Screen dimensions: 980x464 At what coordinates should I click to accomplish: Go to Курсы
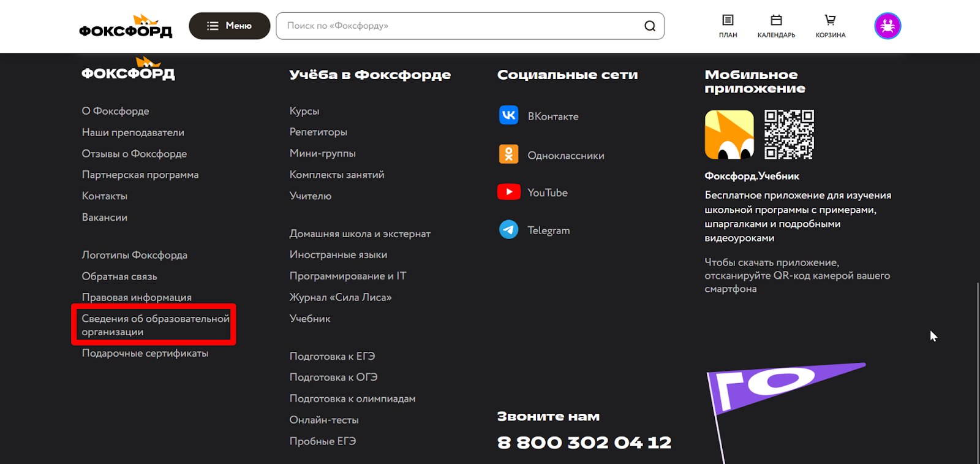pos(304,111)
